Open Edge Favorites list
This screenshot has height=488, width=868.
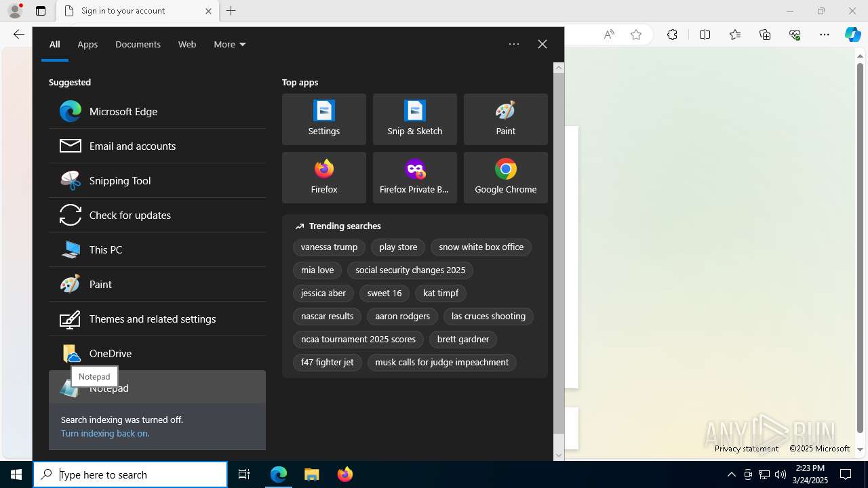point(735,35)
